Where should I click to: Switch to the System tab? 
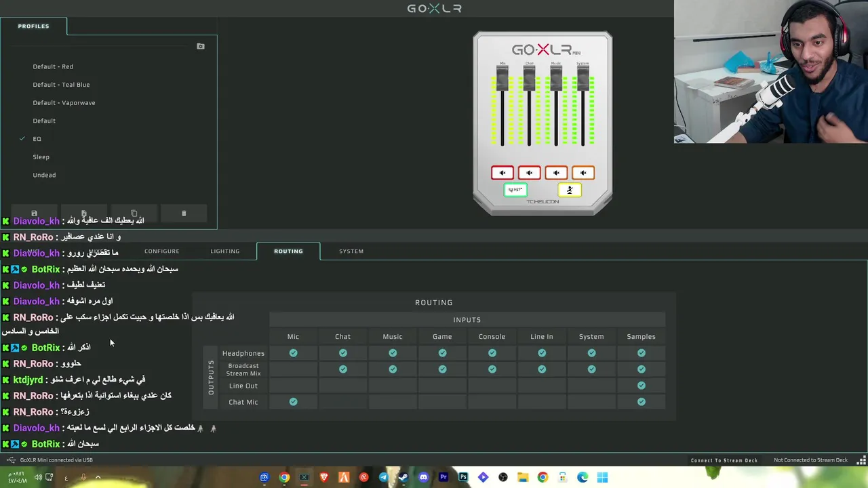point(351,251)
